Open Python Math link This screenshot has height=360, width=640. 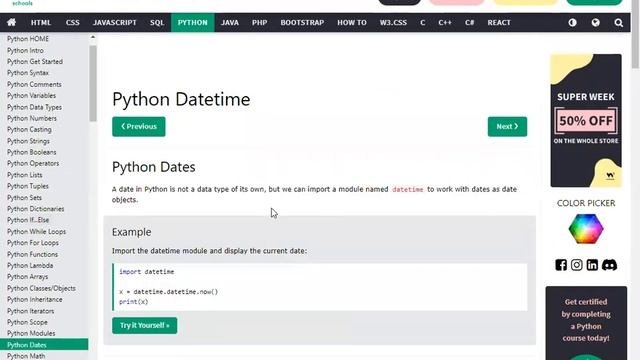26,356
